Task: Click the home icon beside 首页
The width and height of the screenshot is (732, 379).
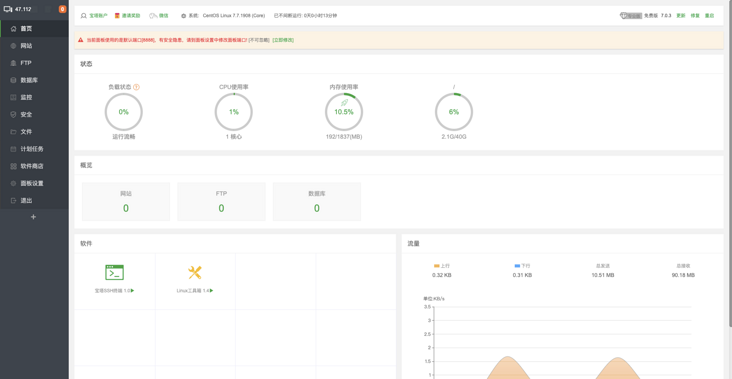Action: click(x=13, y=28)
